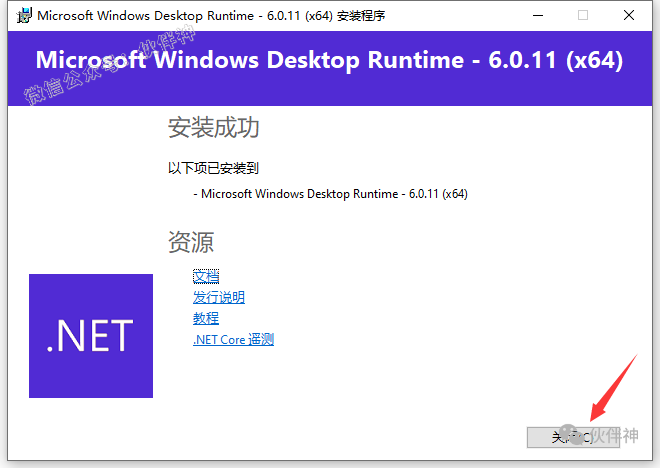This screenshot has width=660, height=468.
Task: Minimize the installer window
Action: point(538,16)
